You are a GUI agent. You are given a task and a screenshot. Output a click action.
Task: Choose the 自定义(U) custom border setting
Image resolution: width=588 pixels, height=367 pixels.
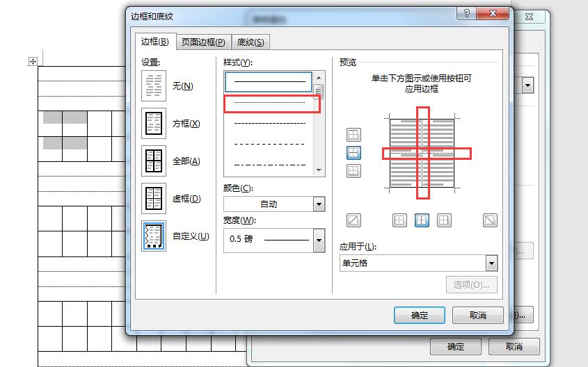click(x=154, y=236)
